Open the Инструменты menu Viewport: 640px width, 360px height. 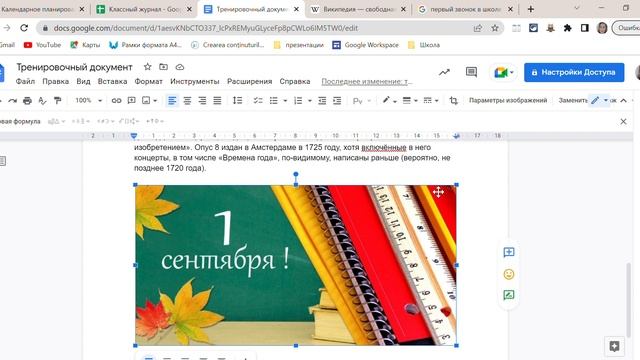195,81
